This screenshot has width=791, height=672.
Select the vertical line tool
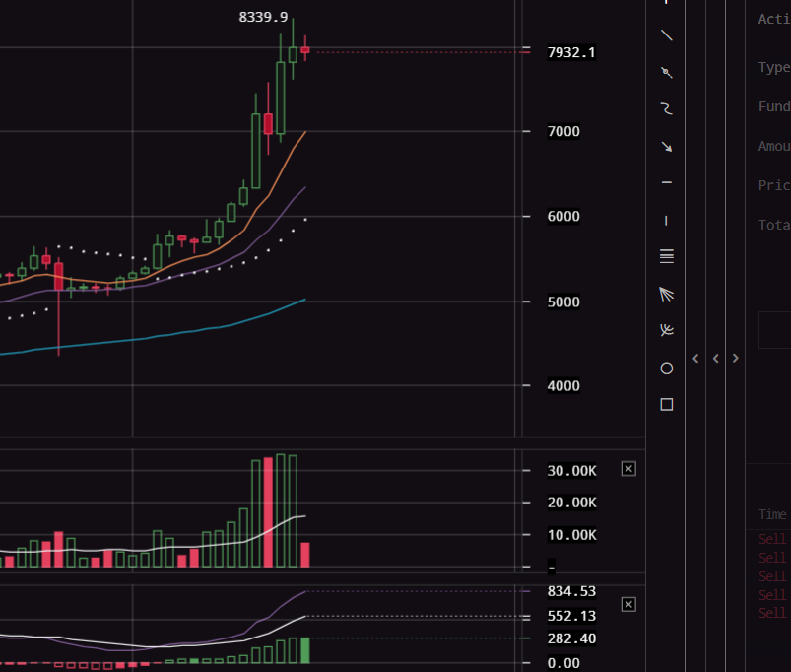coord(667,221)
